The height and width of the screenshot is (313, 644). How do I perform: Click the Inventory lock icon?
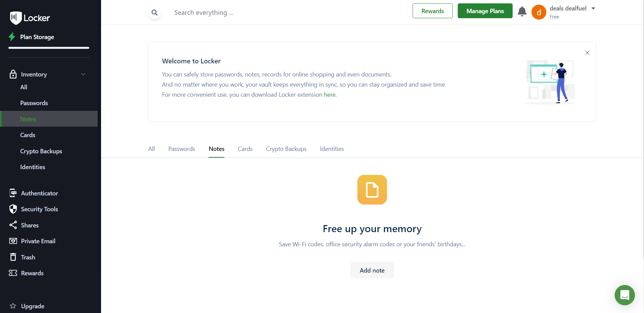pos(13,74)
